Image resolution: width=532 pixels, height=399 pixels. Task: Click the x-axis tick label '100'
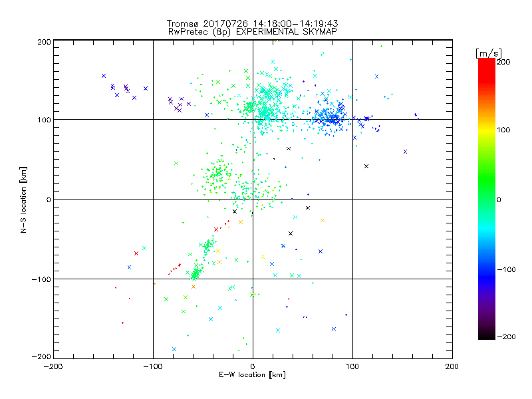(352, 366)
